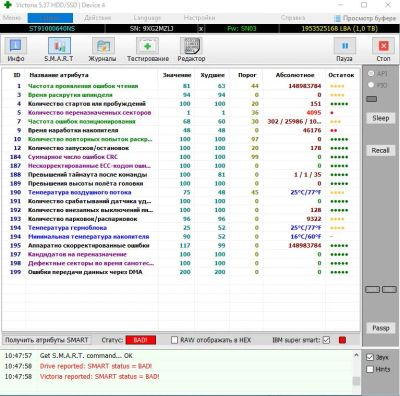The width and height of the screenshot is (400, 396).
Task: Select Превышения высоты полёта головки row
Action: (181, 184)
